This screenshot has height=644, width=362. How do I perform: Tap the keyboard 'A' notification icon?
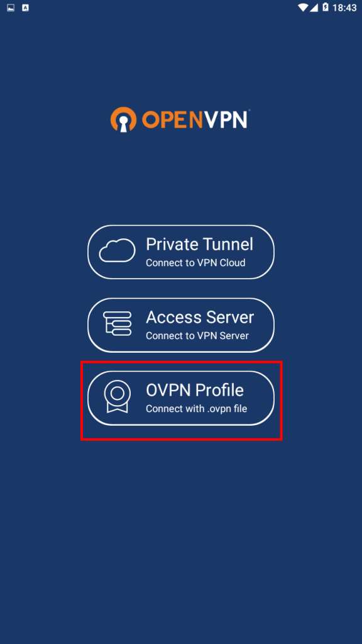[x=25, y=8]
